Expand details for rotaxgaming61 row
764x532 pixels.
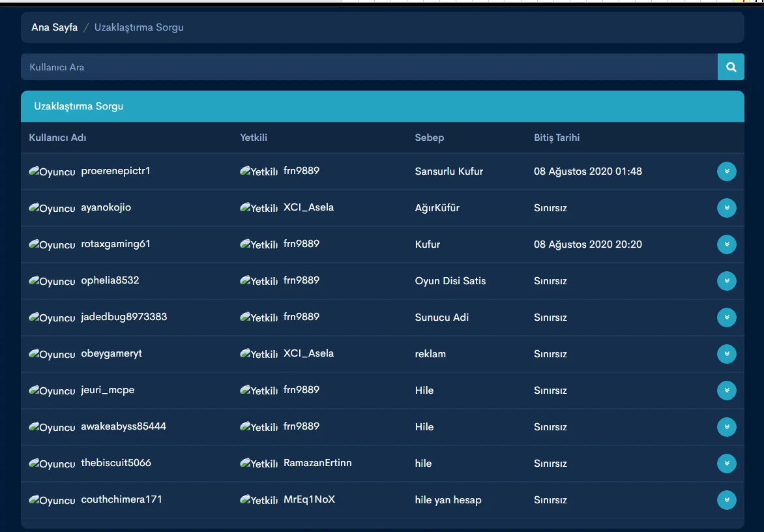[x=726, y=244]
